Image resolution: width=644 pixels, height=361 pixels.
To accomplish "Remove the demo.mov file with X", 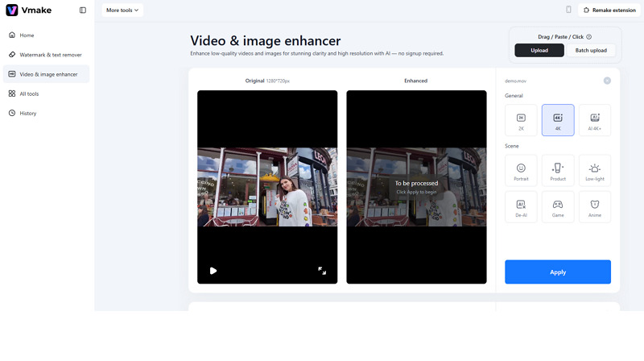I will point(607,81).
